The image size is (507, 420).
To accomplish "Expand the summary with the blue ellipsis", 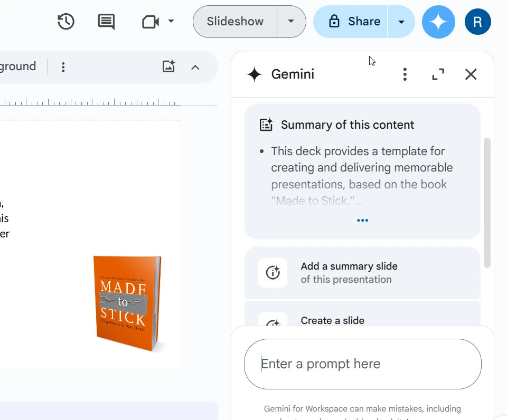I will (362, 221).
